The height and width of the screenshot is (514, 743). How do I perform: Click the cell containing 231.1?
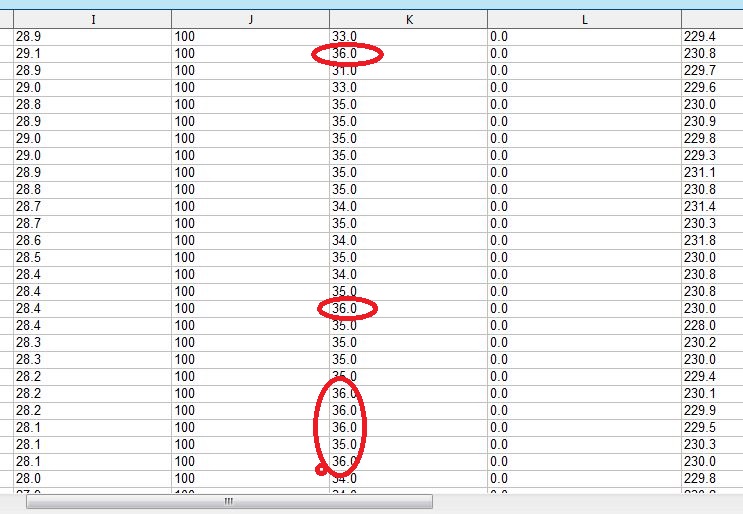(x=711, y=172)
